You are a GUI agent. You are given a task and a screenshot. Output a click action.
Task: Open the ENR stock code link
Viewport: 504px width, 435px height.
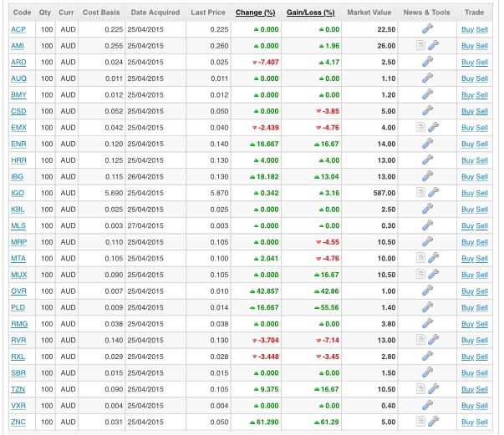18,144
